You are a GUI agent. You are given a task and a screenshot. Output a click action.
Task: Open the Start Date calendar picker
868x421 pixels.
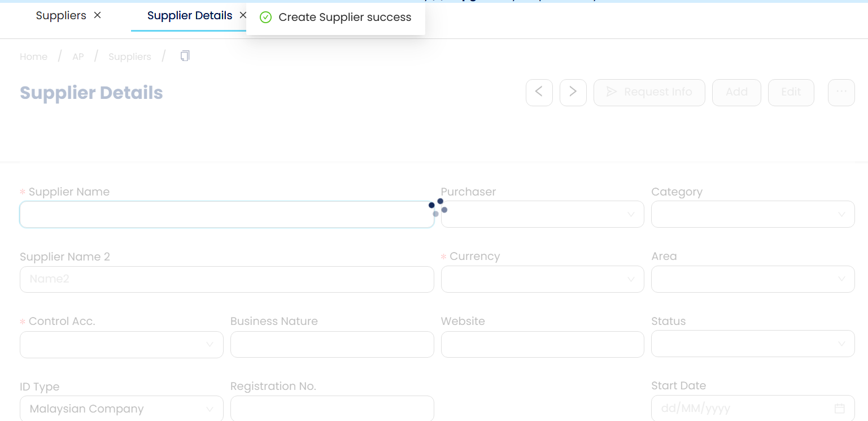tap(839, 409)
